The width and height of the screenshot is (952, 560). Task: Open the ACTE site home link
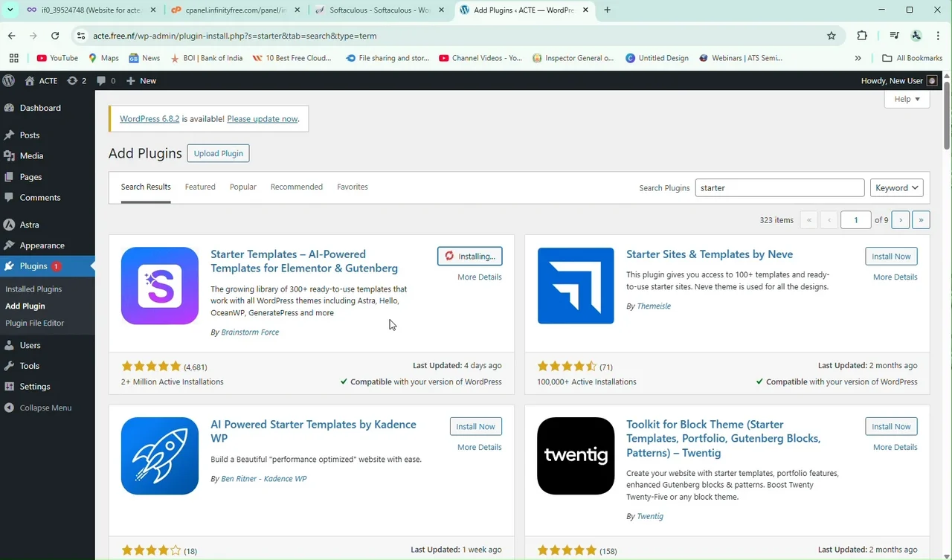(41, 80)
